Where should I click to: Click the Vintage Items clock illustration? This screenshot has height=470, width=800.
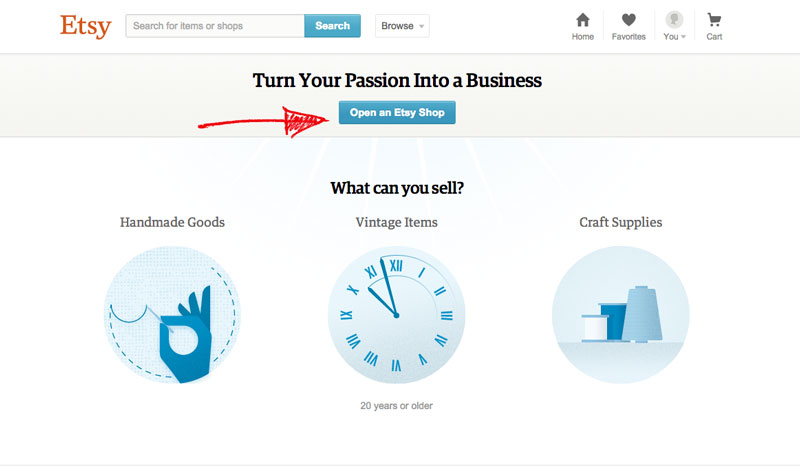pyautogui.click(x=396, y=315)
